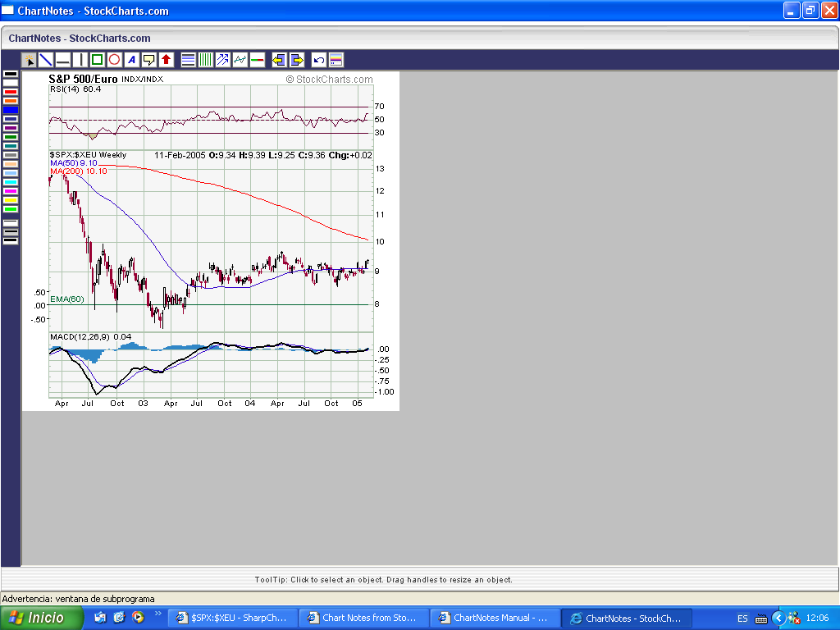Choose the callout speech bubble tool
Screen dimensions: 840x630
coord(148,60)
